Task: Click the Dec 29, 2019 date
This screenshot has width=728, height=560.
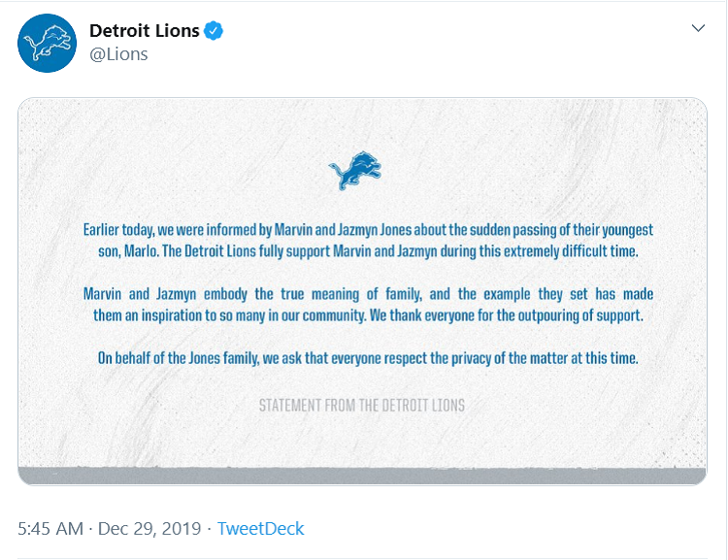Action: (149, 528)
